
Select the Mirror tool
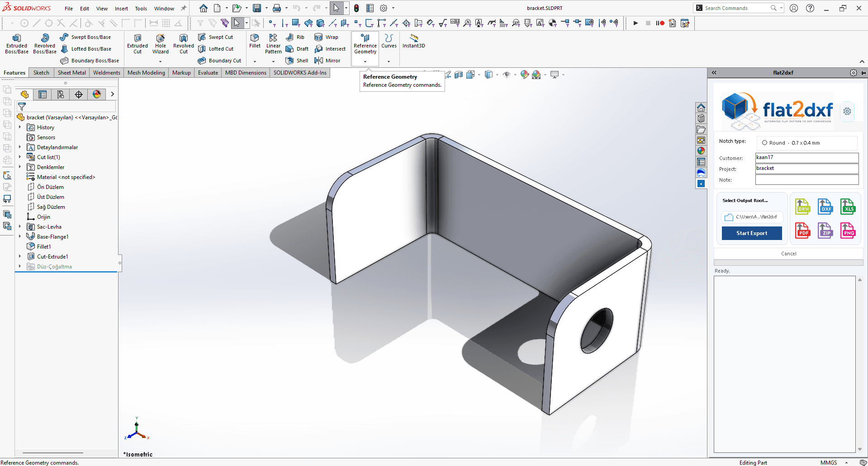pos(327,61)
